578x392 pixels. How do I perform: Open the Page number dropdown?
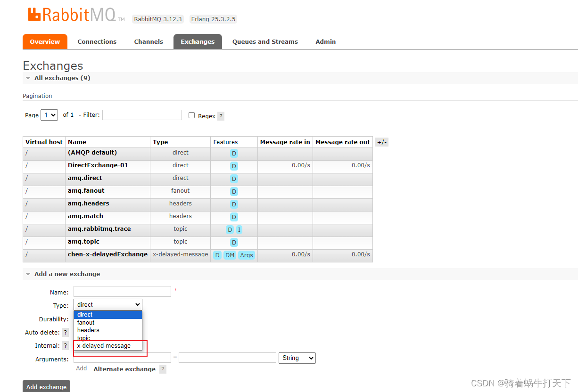(x=49, y=115)
